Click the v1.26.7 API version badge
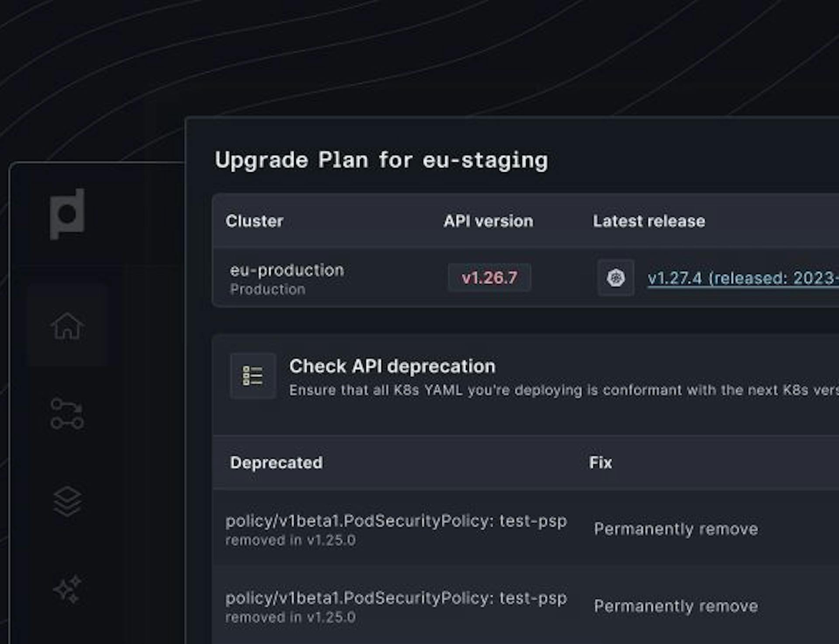Image resolution: width=839 pixels, height=644 pixels. click(x=489, y=277)
